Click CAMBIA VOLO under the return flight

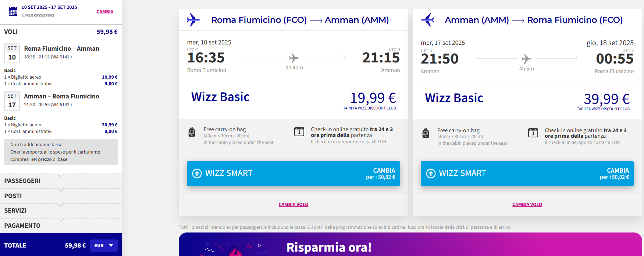(x=527, y=205)
